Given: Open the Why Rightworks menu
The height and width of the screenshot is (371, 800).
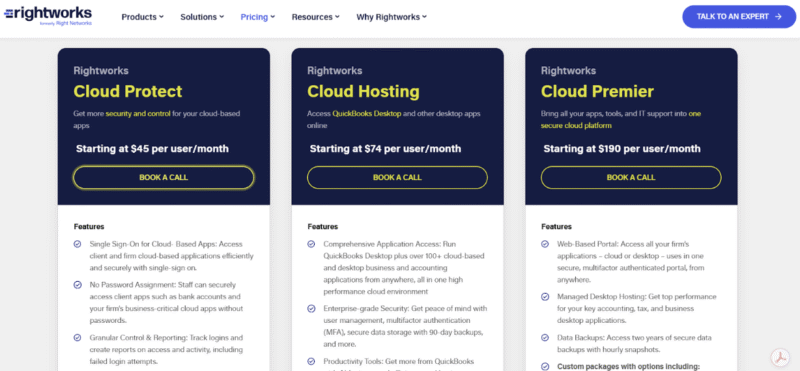Looking at the screenshot, I should point(391,17).
